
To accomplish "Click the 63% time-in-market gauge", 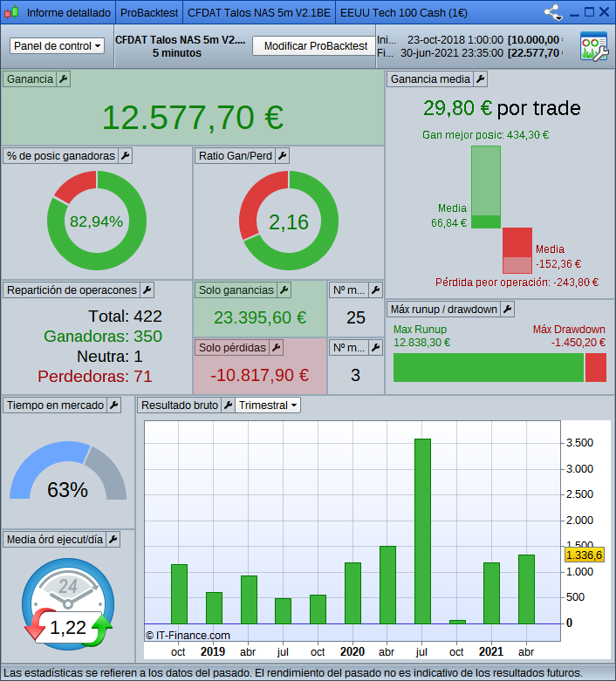I will click(x=68, y=471).
